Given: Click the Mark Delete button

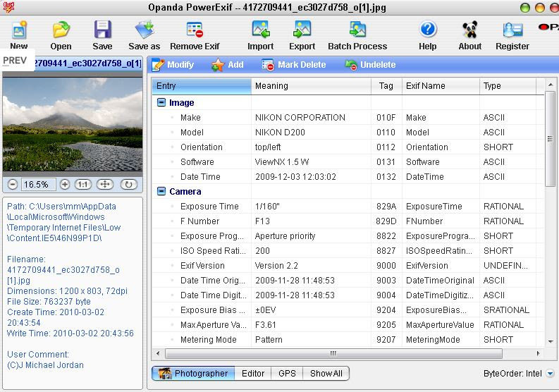Looking at the screenshot, I should pyautogui.click(x=294, y=65).
